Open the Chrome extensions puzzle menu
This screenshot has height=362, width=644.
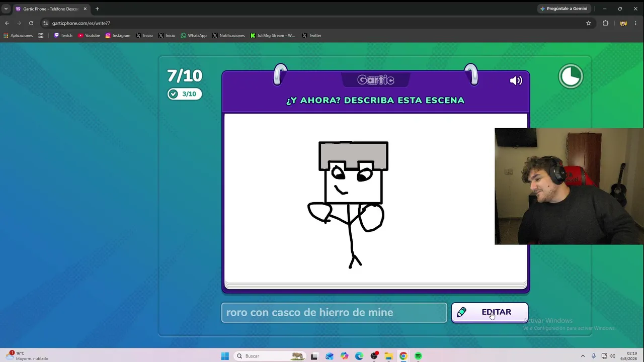pos(606,23)
